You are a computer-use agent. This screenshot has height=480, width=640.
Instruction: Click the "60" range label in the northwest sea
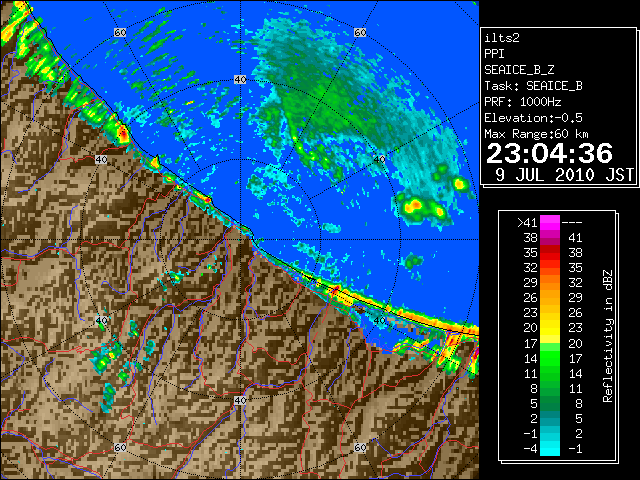click(x=120, y=32)
